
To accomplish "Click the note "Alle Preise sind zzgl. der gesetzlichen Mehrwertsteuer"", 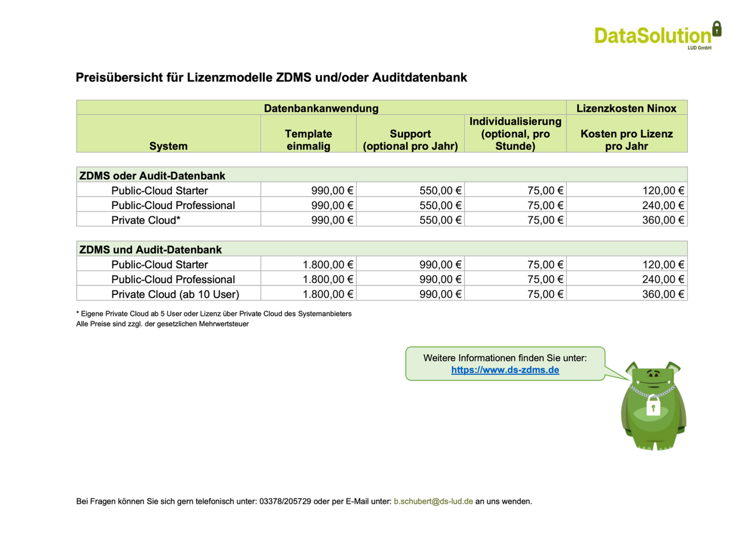I will point(162,324).
